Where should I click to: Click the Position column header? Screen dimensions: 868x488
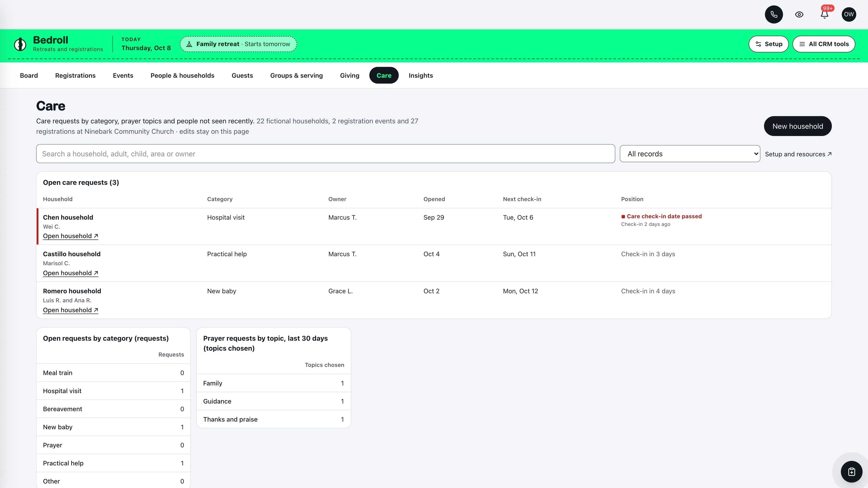pyautogui.click(x=632, y=199)
